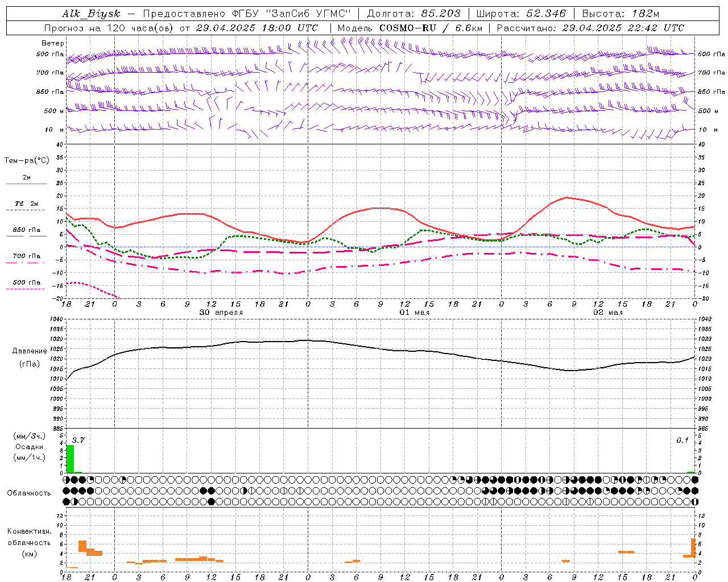Click the 30 апреля date label
This screenshot has height=582, width=728.
pos(221,313)
